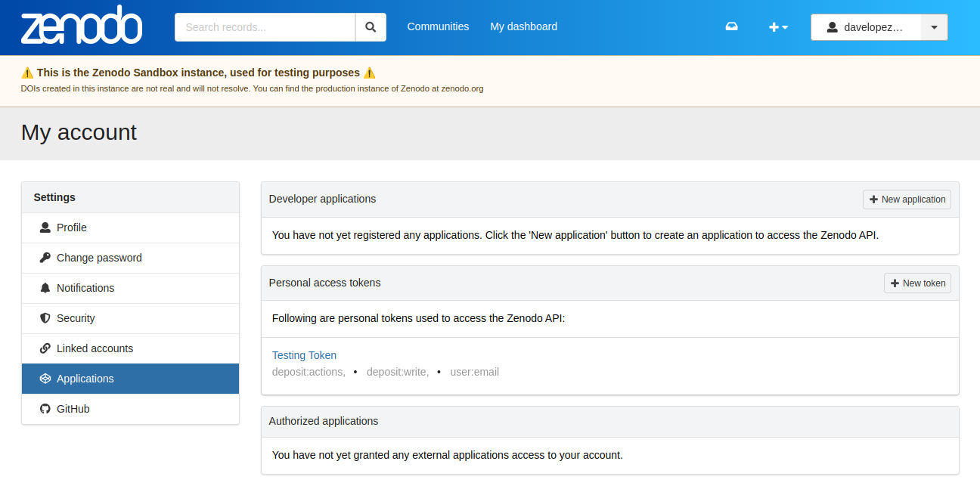Click the Linked accounts chain icon
This screenshot has width=980, height=492.
(45, 348)
